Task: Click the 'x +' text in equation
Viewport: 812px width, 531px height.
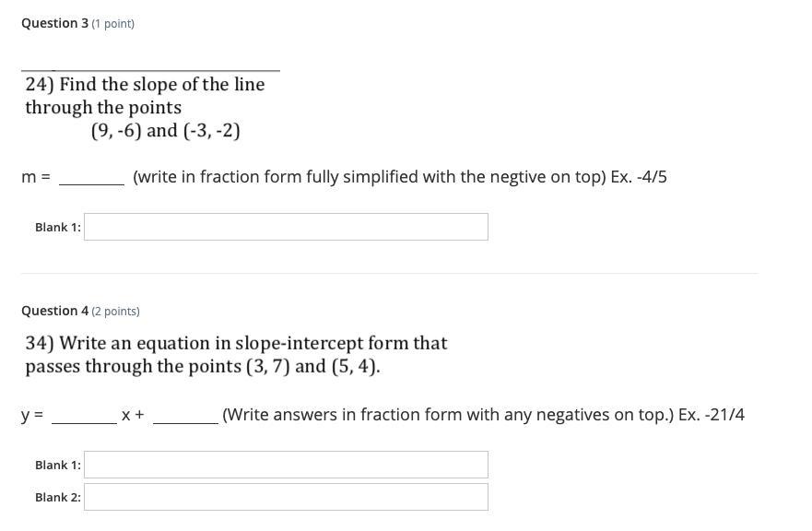Action: [x=133, y=415]
